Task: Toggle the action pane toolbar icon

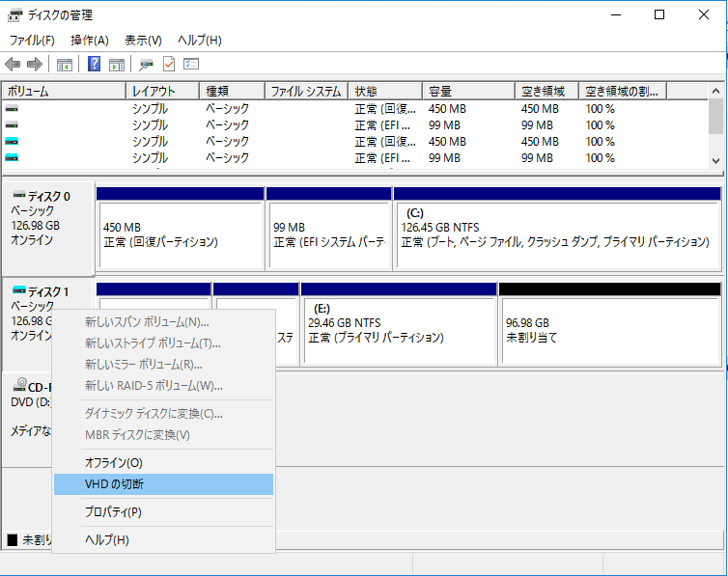Action: coord(117,65)
